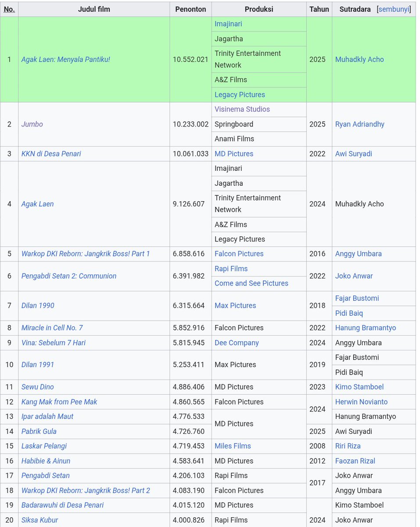Open the Imajinari production link in row 1
This screenshot has height=527, width=420.
(228, 24)
